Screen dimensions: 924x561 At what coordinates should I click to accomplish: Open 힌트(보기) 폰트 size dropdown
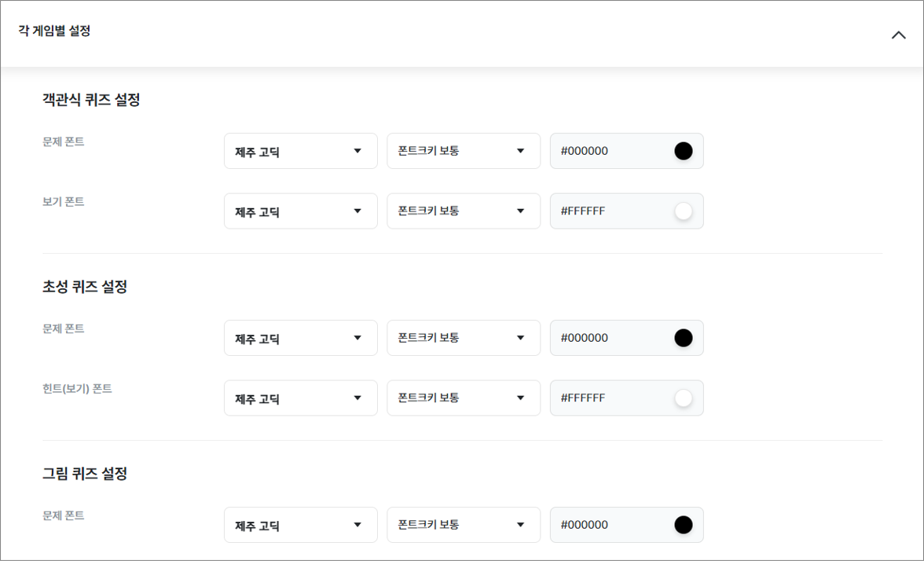click(463, 398)
